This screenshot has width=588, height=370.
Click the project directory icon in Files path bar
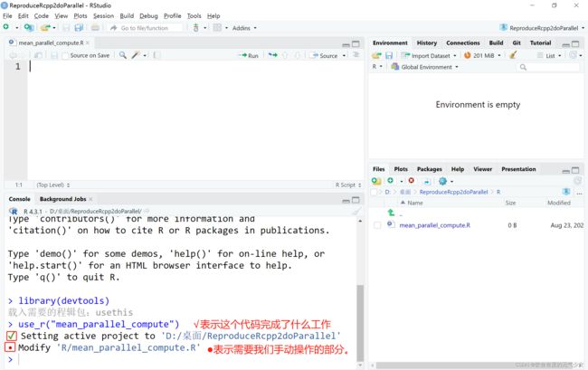click(566, 192)
